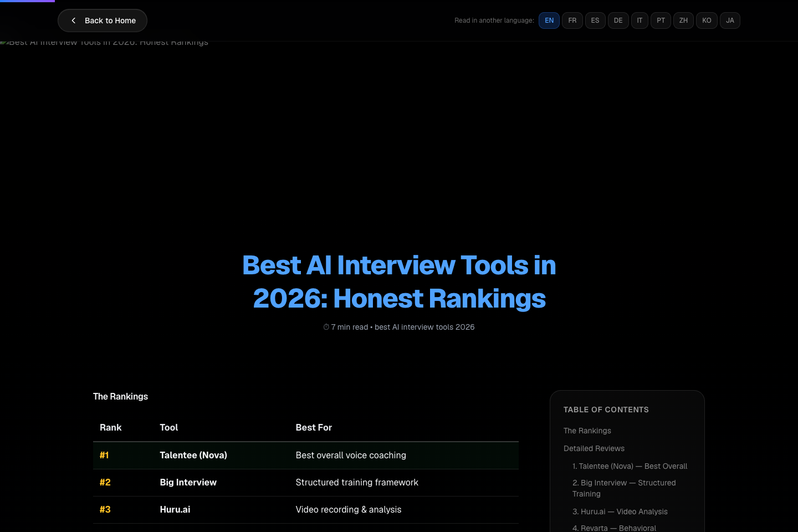798x532 pixels.
Task: Select EN language option
Action: pos(549,21)
